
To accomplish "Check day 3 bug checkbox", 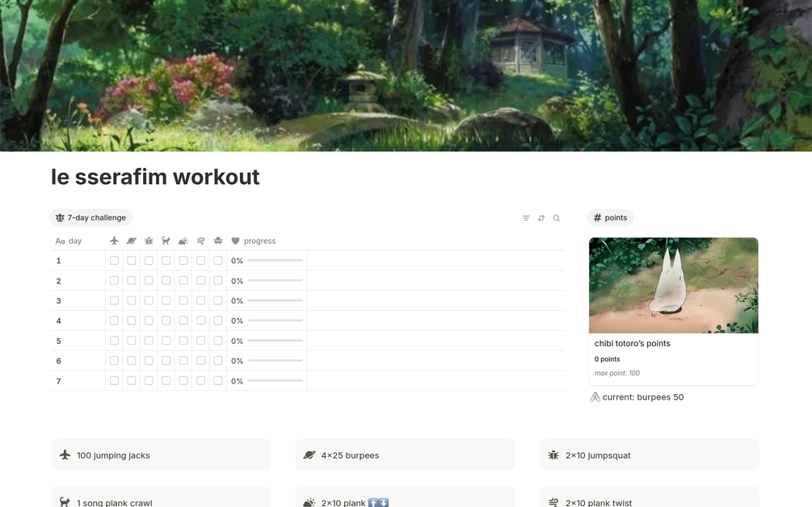I will coord(149,300).
